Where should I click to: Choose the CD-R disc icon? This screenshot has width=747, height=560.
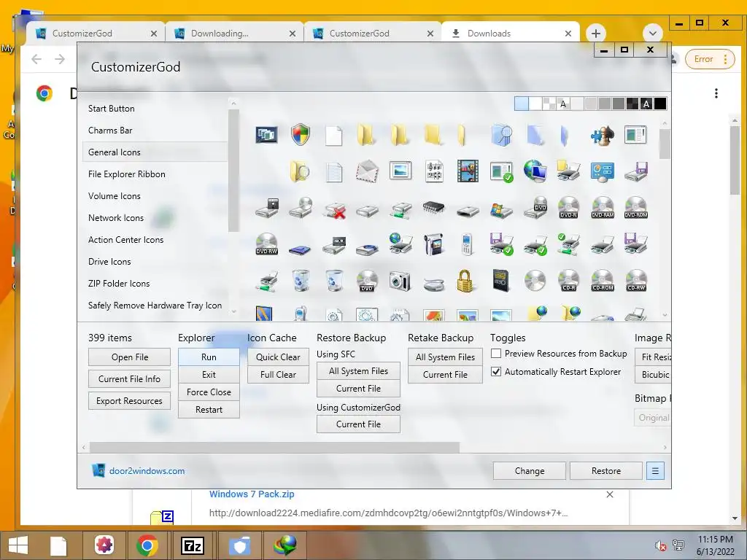coord(568,280)
